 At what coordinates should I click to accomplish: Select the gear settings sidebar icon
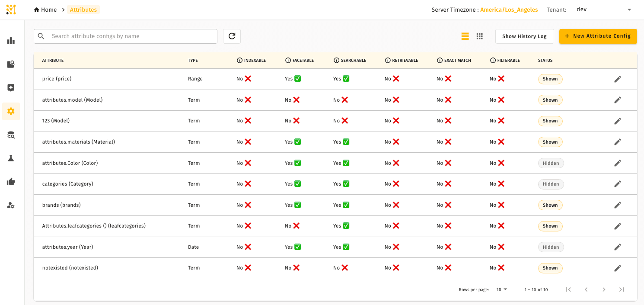(11, 111)
